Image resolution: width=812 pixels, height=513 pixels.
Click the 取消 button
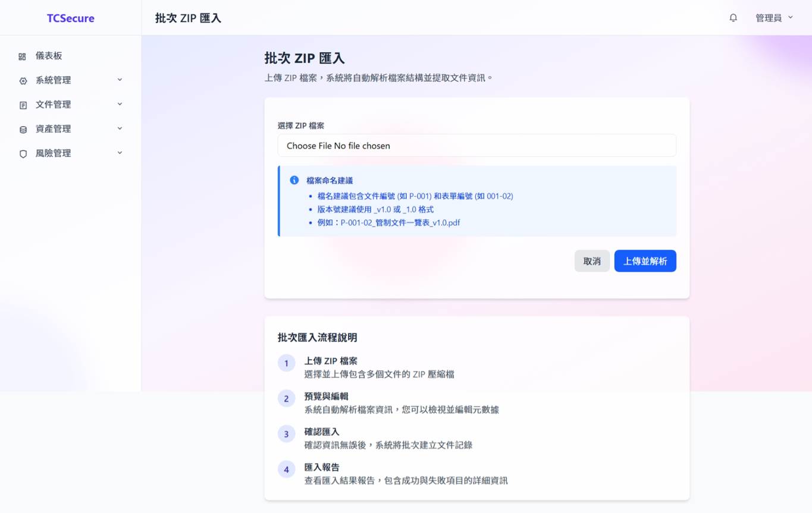pyautogui.click(x=591, y=261)
